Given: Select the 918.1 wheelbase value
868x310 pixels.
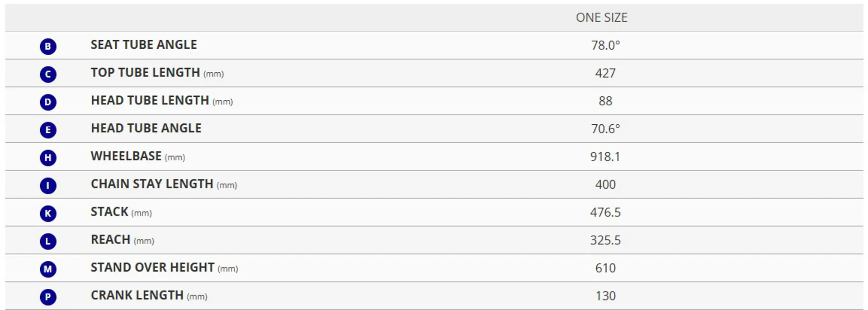Looking at the screenshot, I should (605, 157).
